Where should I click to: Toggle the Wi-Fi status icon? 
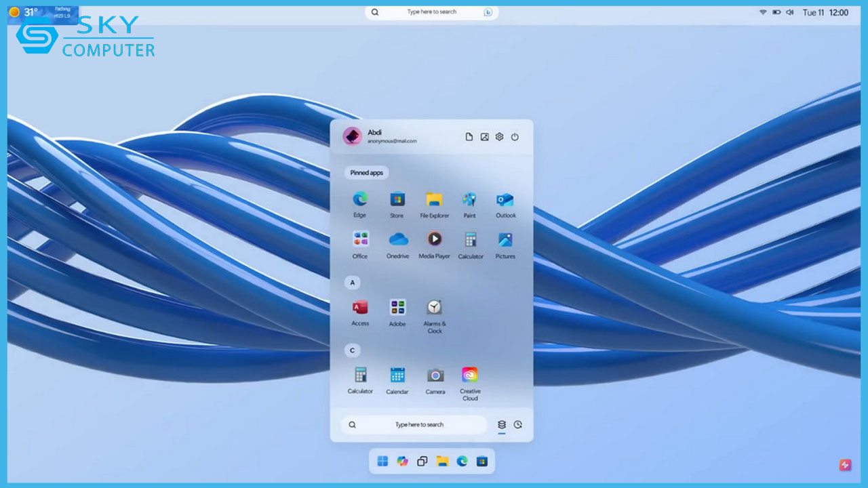[x=762, y=12]
